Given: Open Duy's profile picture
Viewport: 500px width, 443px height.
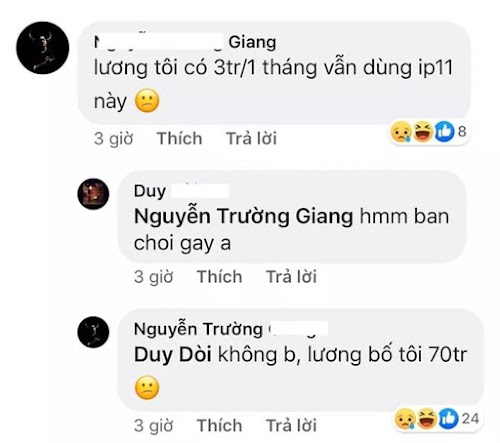Looking at the screenshot, I should tap(93, 194).
